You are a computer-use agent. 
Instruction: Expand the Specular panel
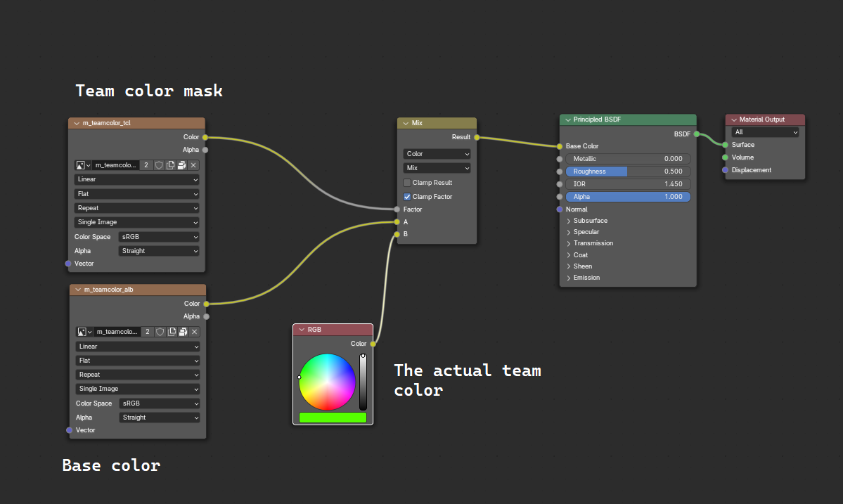tap(569, 232)
